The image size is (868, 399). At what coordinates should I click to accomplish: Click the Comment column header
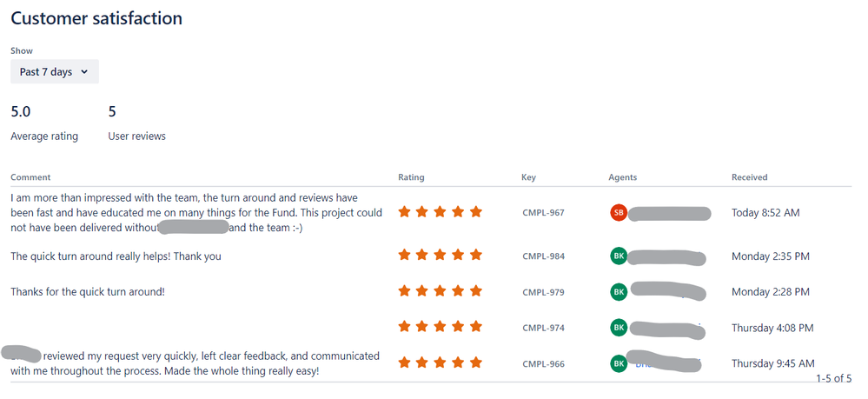click(30, 177)
